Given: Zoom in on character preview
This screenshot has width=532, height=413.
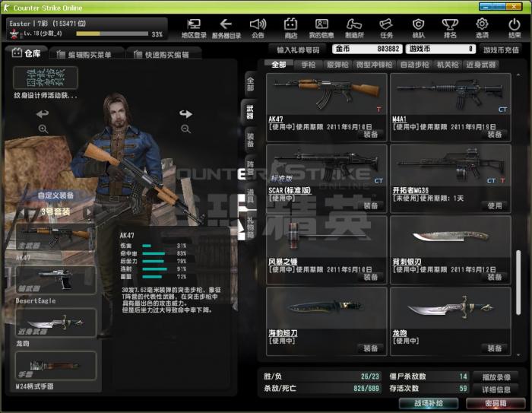Looking at the screenshot, I should coord(43,129).
